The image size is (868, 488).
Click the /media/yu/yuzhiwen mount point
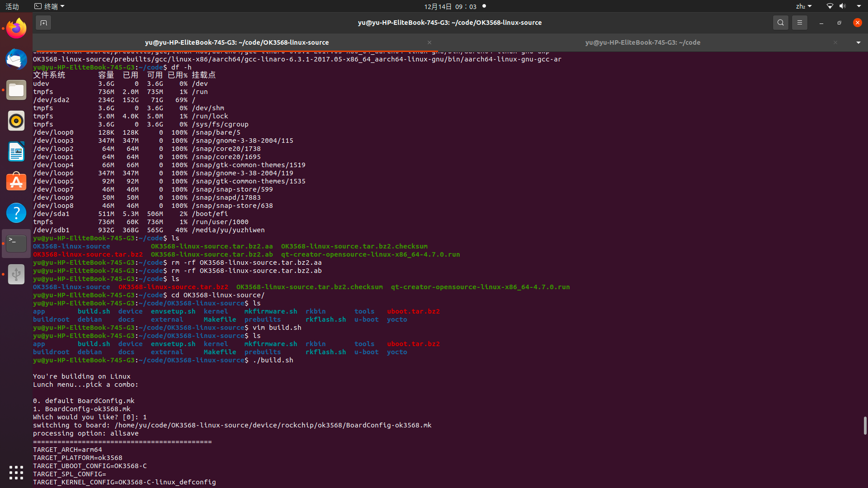[x=228, y=230]
